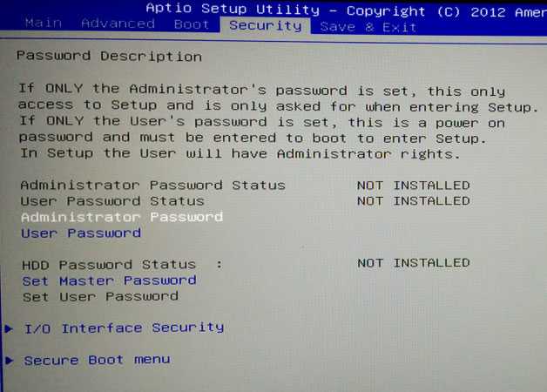Click User status NOT INSTALLED value
This screenshot has width=547, height=392.
tap(414, 201)
